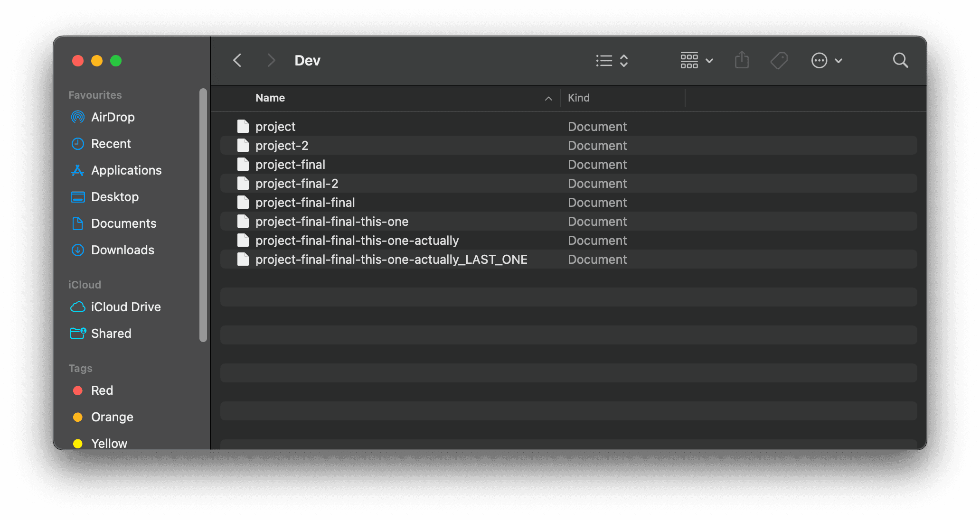Open the group-by grid dropdown
Viewport: 980px width, 520px height.
[x=697, y=61]
